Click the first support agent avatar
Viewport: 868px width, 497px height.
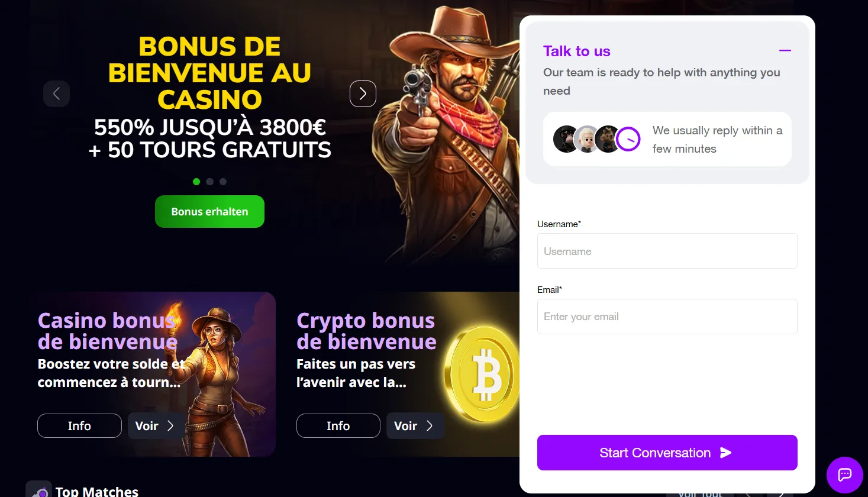566,140
